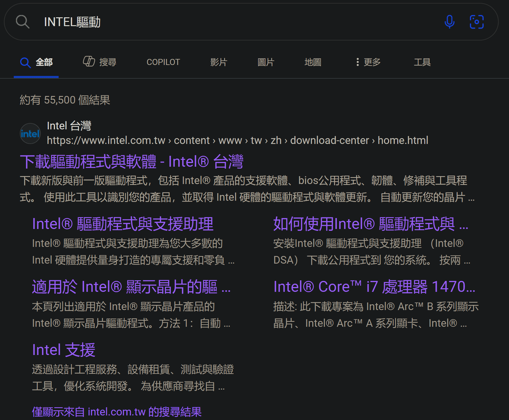Expand the 更多 menu
The width and height of the screenshot is (509, 420).
pos(368,62)
